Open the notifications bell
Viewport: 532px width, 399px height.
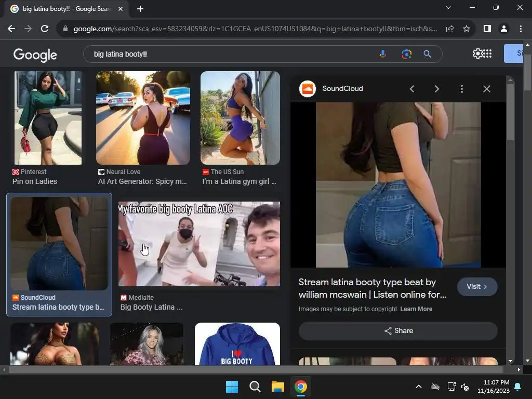coord(518,387)
